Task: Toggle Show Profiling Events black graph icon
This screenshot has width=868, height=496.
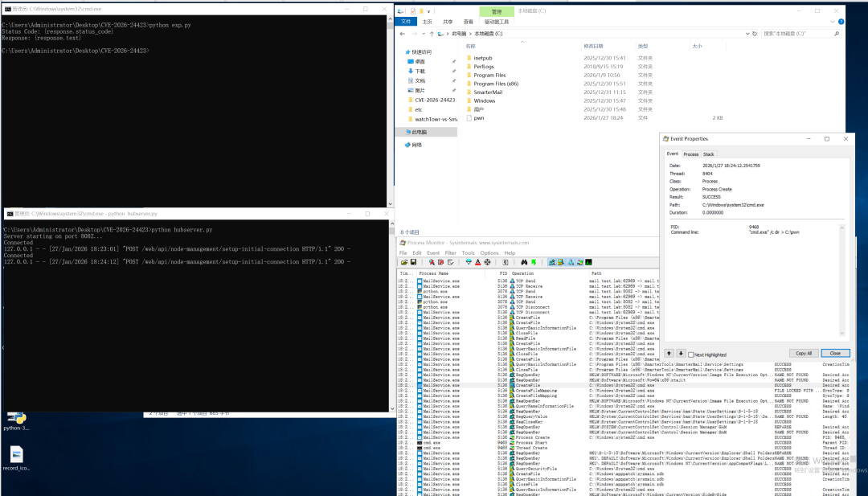Action: point(588,262)
